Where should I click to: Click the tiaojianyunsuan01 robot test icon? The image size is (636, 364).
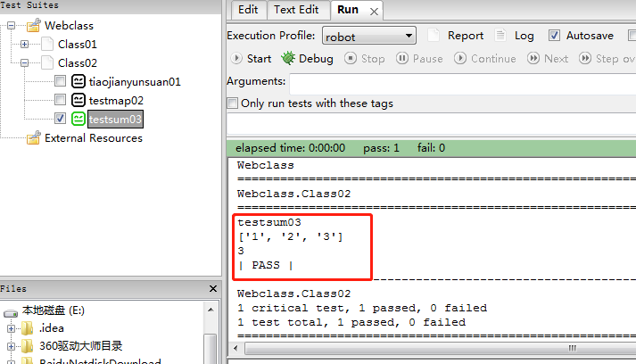tap(78, 81)
